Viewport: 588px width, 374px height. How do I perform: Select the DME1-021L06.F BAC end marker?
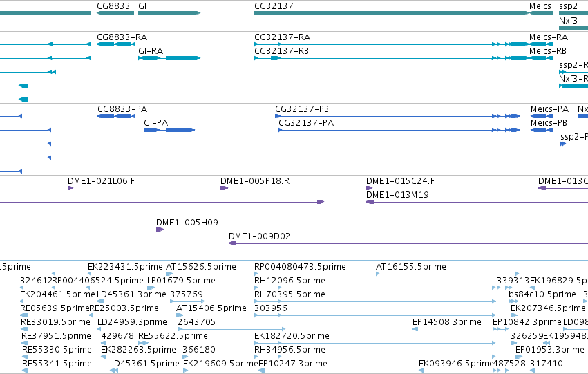click(x=70, y=188)
